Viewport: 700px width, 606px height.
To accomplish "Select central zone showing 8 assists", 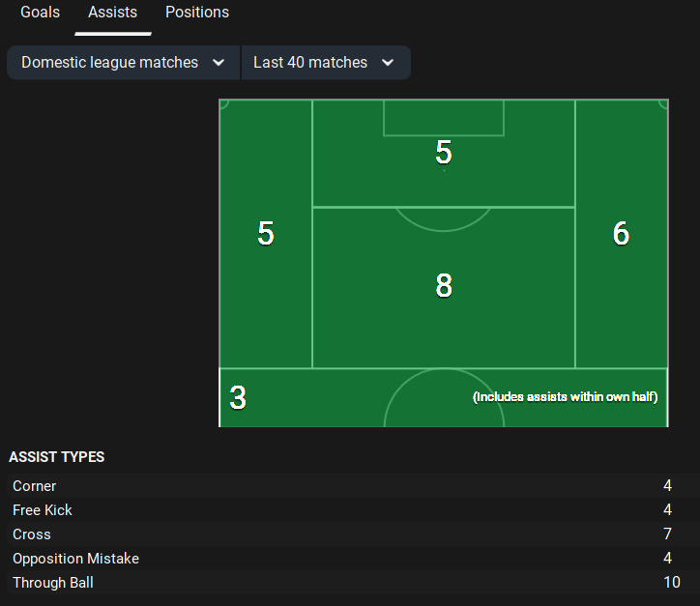I will click(x=444, y=286).
